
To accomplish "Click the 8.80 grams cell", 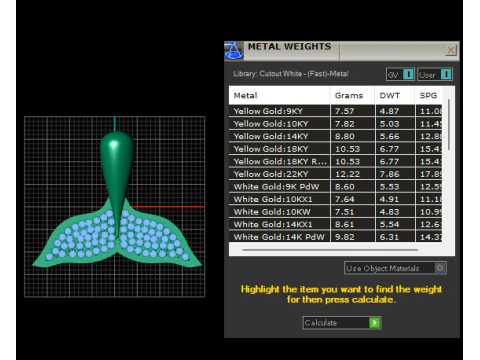I will (353, 136).
